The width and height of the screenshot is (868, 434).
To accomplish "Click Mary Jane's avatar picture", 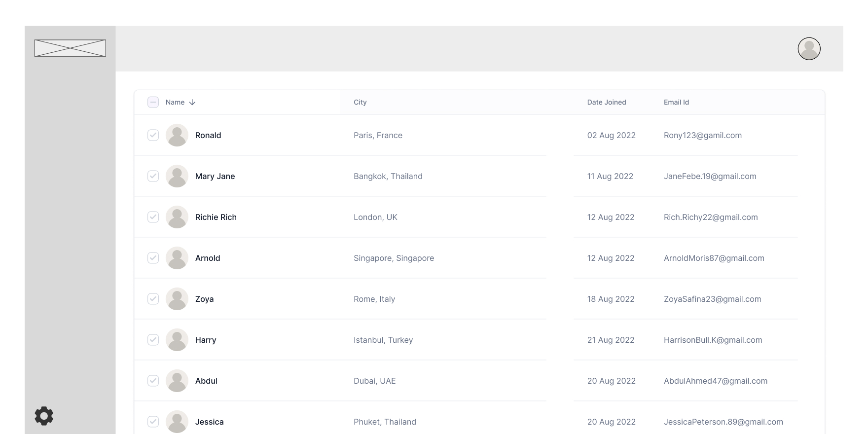I will click(177, 176).
